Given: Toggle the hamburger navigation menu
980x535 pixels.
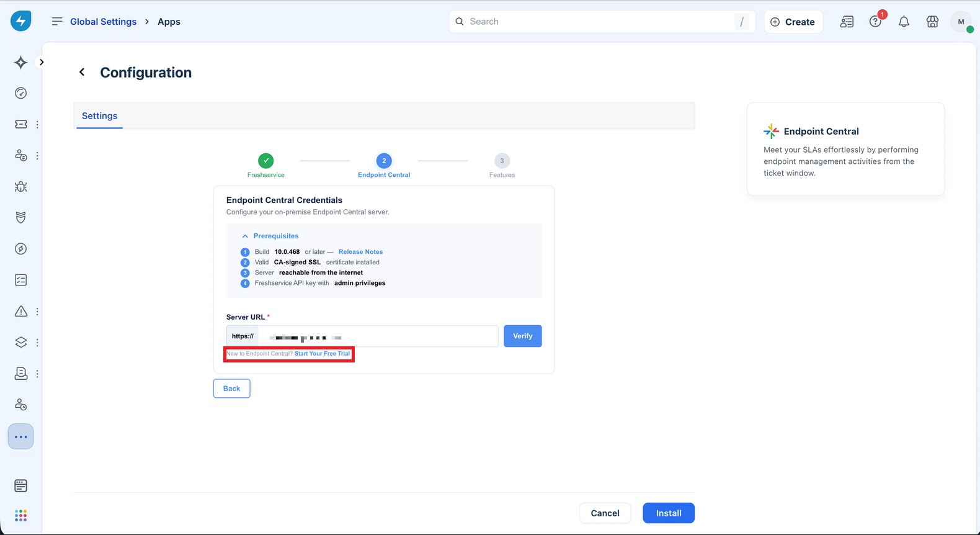Looking at the screenshot, I should coord(57,21).
